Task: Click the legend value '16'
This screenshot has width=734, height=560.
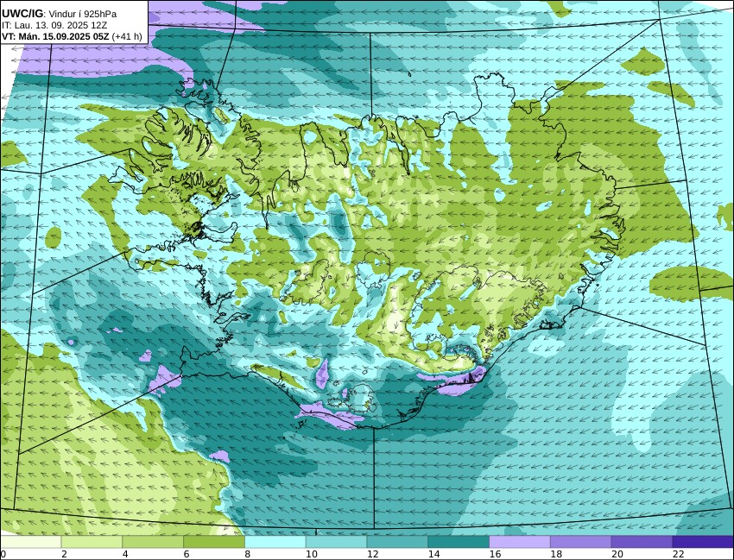Action: (496, 554)
